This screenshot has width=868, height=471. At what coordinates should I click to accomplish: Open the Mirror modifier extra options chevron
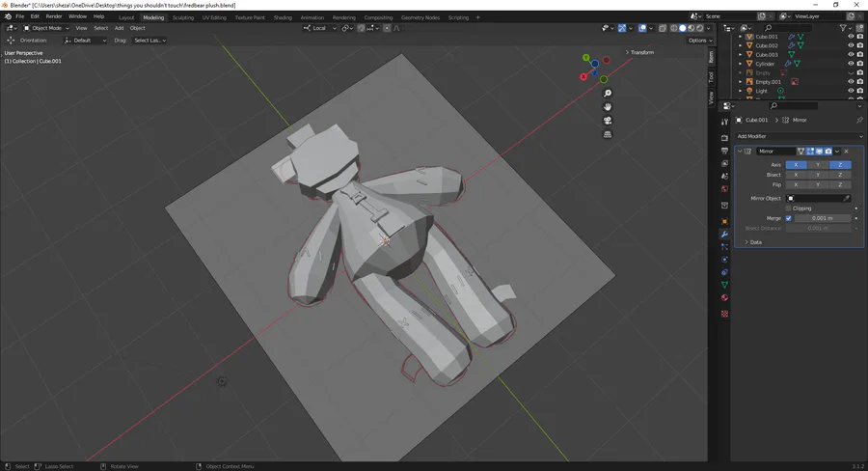coord(837,152)
